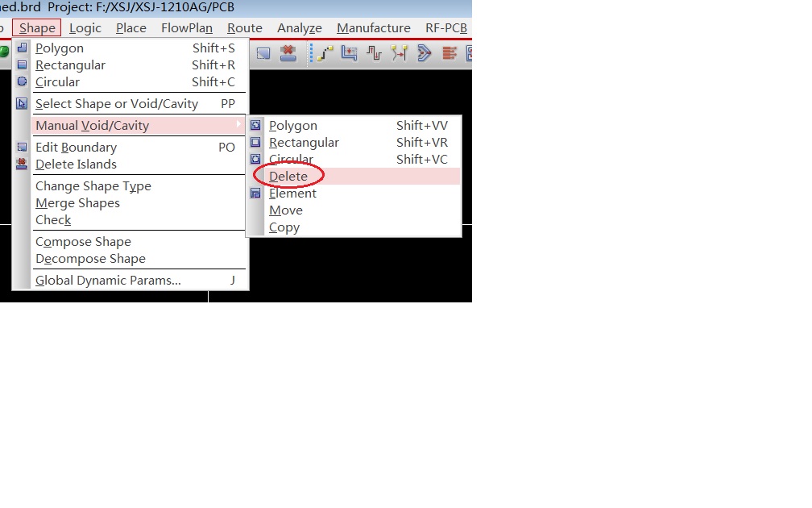Click the Delay Tune square-wave toolbar icon
This screenshot has height=508, width=812.
point(374,53)
